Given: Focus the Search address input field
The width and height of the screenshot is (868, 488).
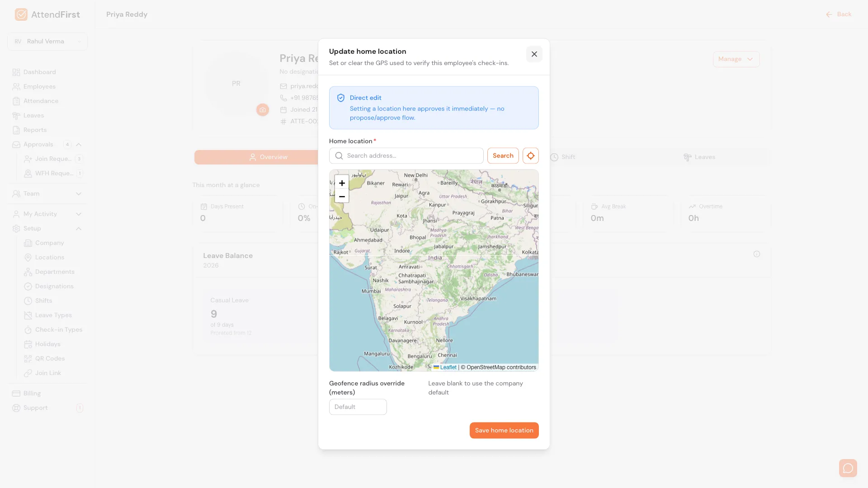Looking at the screenshot, I should tap(406, 155).
